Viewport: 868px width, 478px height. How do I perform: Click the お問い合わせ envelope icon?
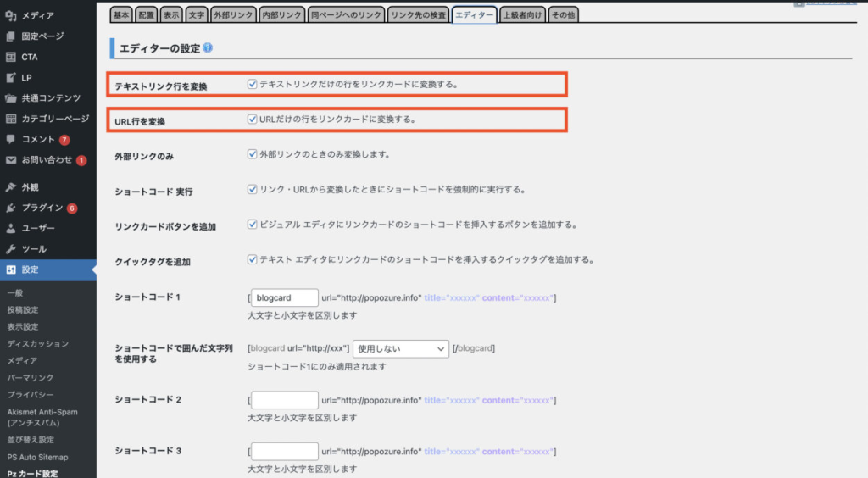[10, 159]
